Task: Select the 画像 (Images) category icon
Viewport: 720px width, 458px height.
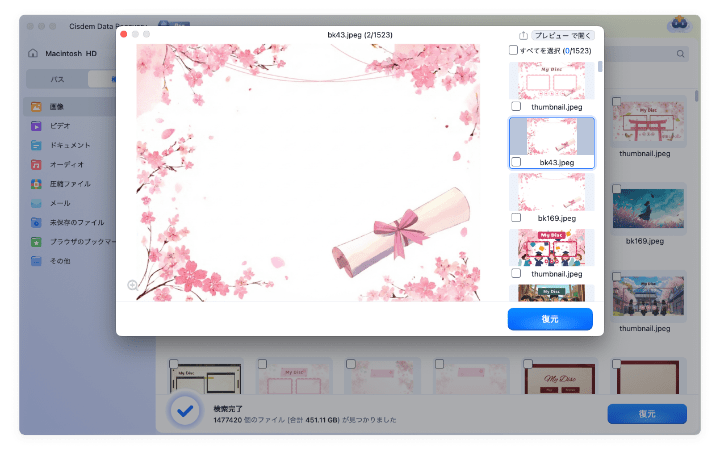Action: pyautogui.click(x=36, y=106)
